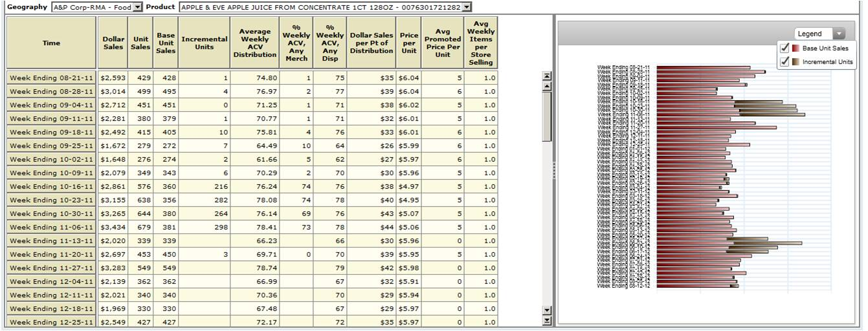Select Week Ending 12-25-11 row label
868x331 pixels.
(51, 322)
